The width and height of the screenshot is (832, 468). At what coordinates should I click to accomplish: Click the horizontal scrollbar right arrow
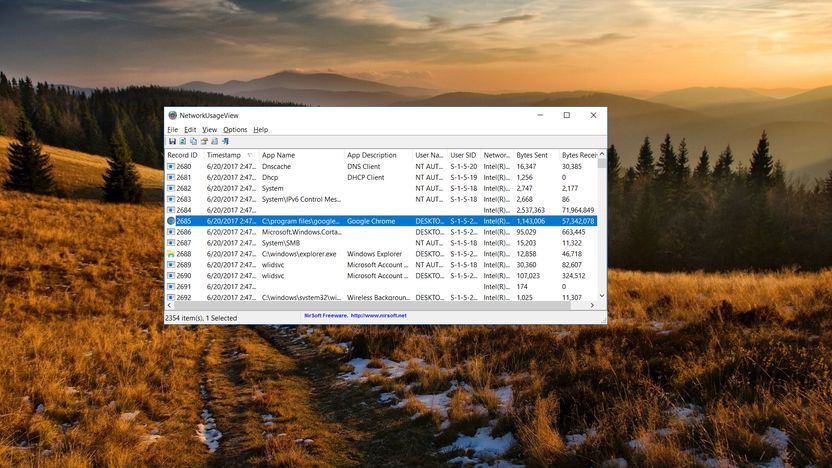[x=592, y=305]
